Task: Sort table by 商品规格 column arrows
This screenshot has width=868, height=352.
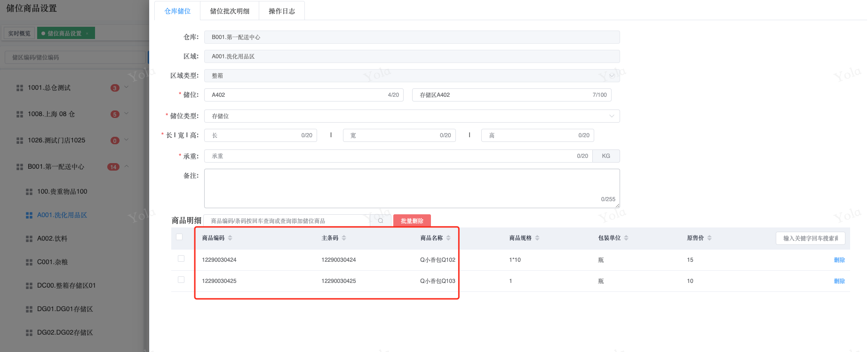Action: (537, 238)
